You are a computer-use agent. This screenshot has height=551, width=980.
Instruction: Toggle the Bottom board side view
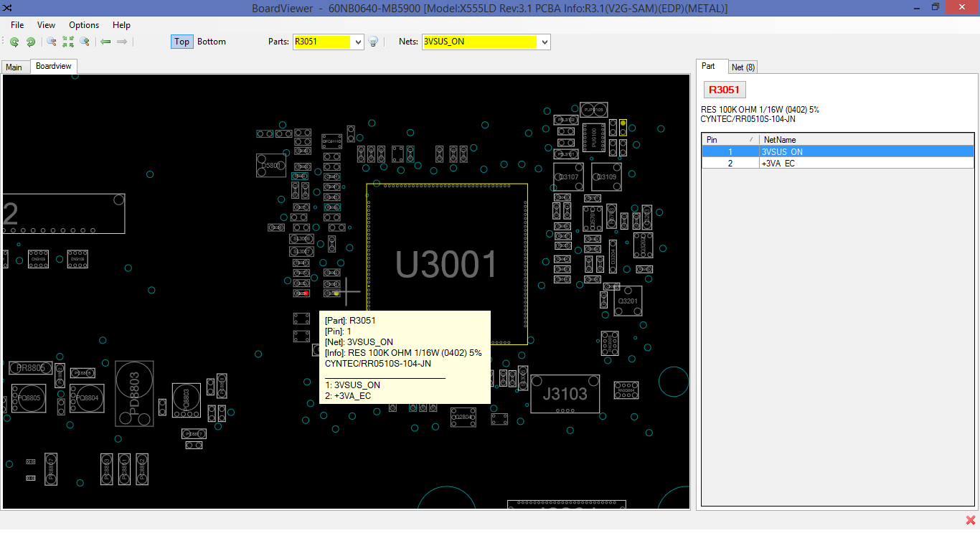pyautogui.click(x=212, y=42)
